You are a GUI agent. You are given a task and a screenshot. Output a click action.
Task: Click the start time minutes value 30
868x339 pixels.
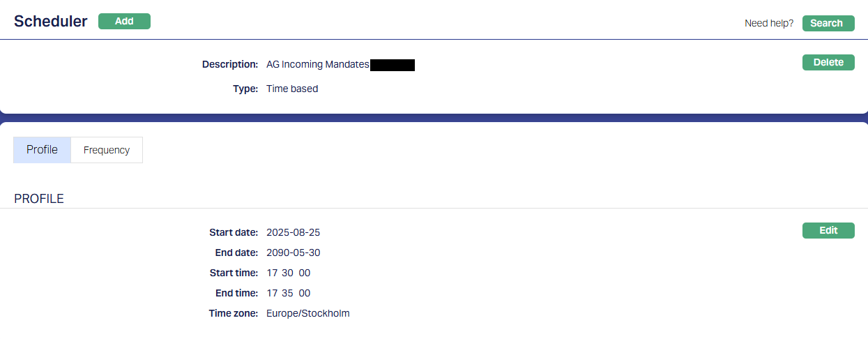coord(288,273)
